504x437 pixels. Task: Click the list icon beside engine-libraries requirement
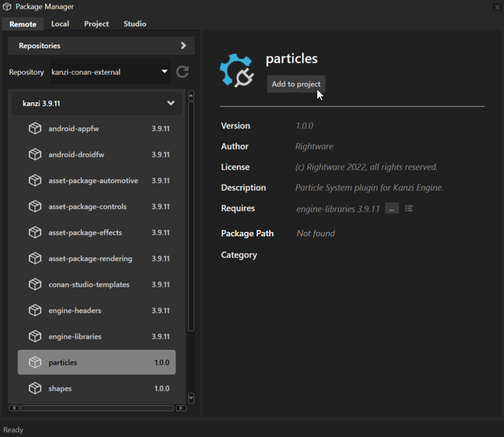click(408, 208)
